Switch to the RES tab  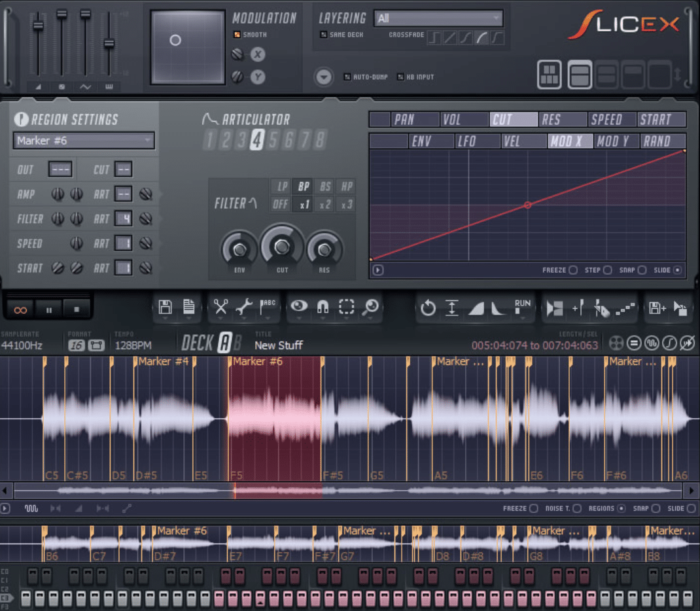(563, 119)
